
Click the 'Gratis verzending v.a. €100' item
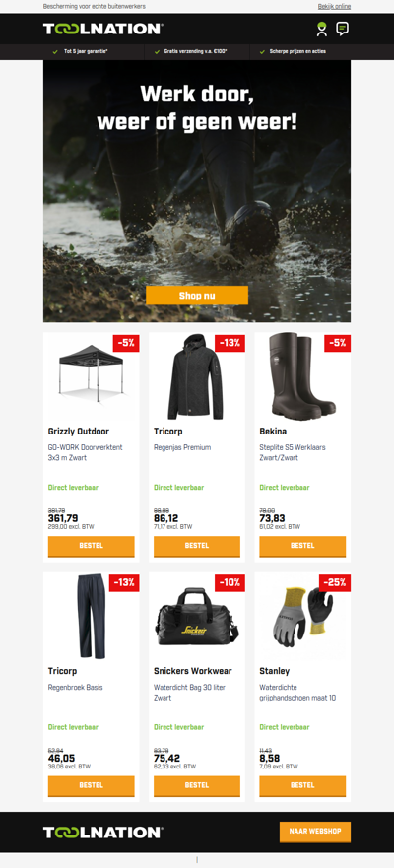(x=195, y=51)
